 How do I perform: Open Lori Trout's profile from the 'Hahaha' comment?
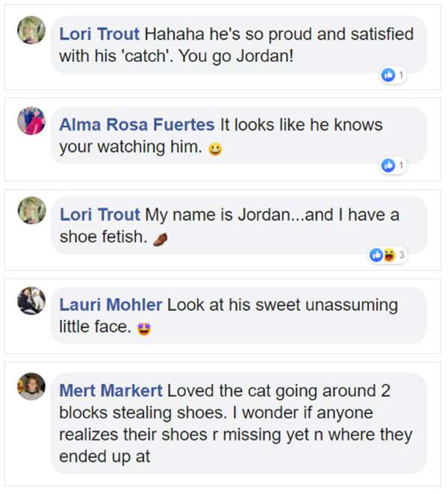99,34
